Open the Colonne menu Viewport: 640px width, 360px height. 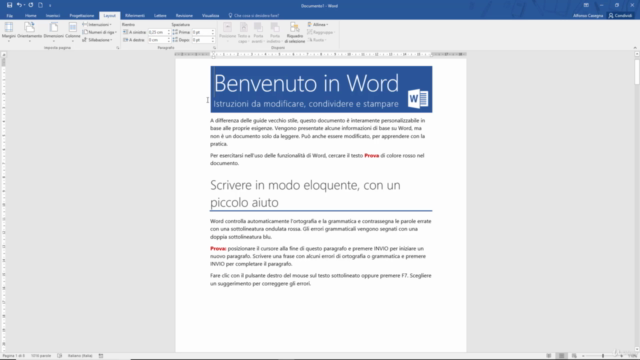pyautogui.click(x=73, y=32)
